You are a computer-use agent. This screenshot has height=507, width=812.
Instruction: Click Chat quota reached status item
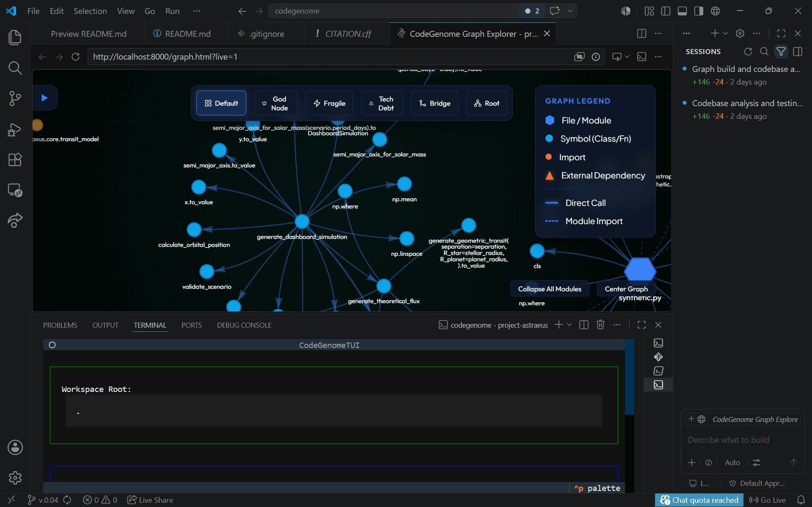point(699,500)
